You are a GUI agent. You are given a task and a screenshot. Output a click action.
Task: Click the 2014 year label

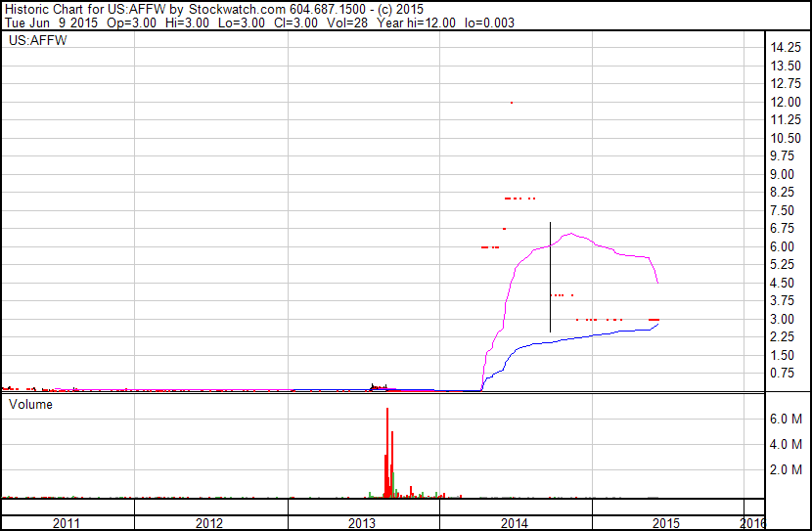click(x=515, y=523)
